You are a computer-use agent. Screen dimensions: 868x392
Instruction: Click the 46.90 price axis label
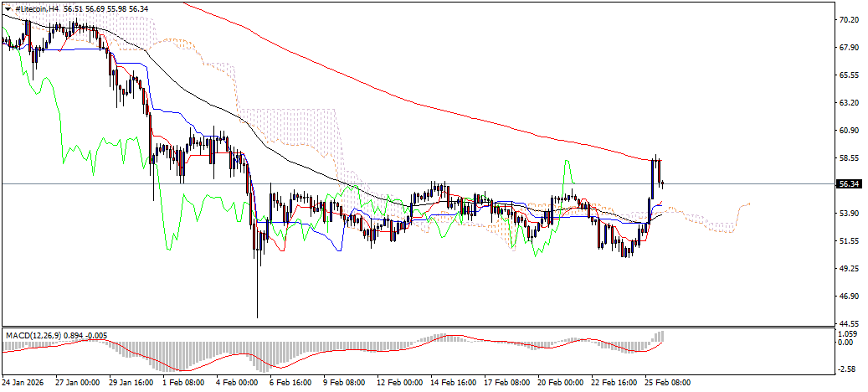[x=849, y=297]
